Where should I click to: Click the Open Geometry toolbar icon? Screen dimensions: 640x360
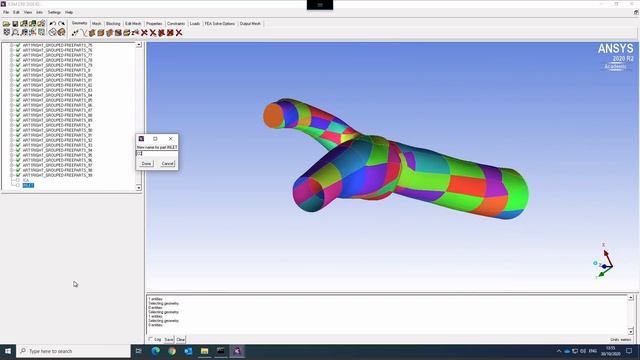(24, 24)
